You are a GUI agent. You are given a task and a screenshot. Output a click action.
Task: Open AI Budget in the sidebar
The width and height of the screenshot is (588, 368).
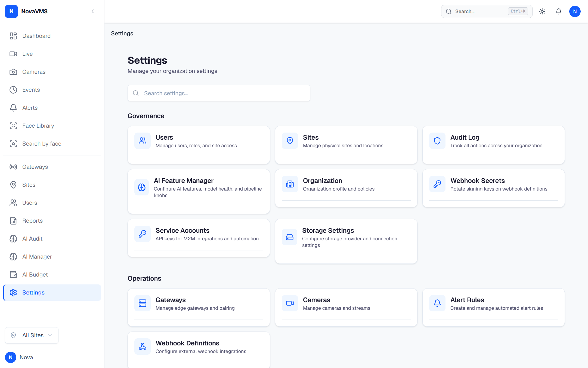(x=52, y=275)
